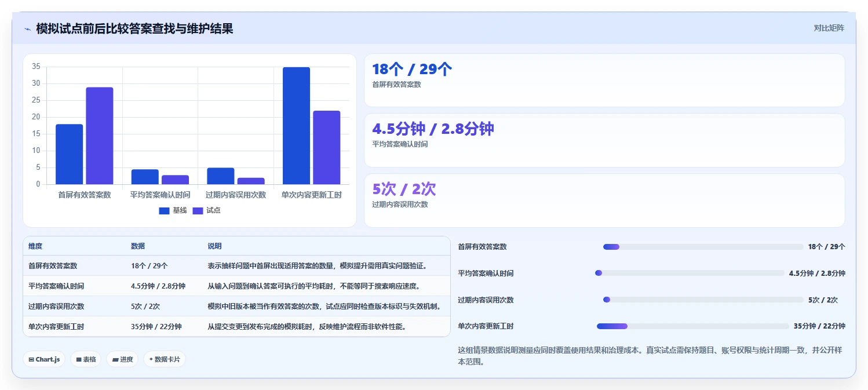Screen dimensions: 868x390
Task: Click the description starting 模拟中旧版本
Action: 324,307
